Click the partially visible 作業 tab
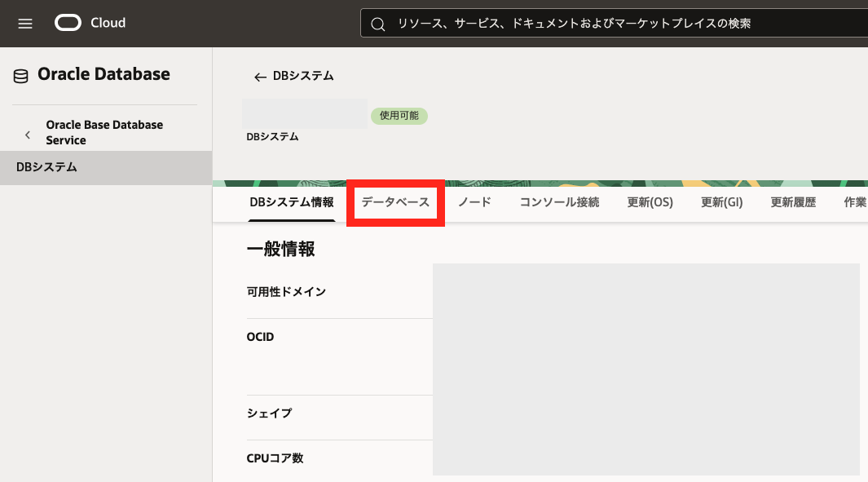 (x=855, y=202)
